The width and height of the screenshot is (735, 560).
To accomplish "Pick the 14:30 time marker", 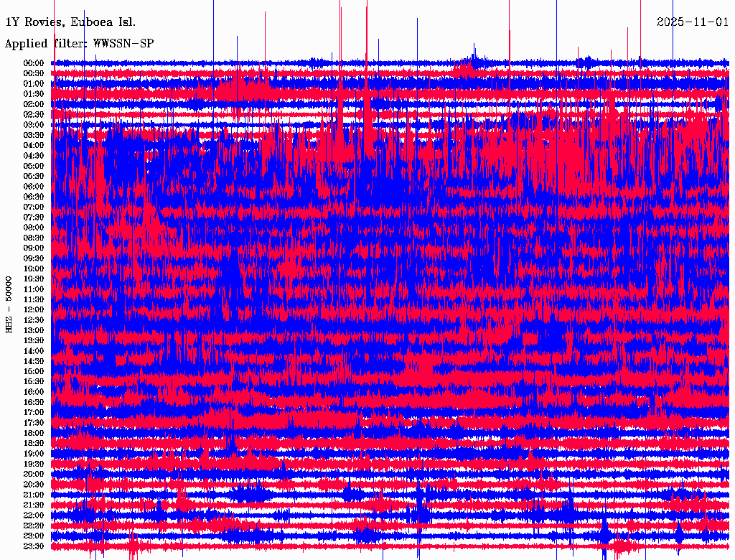I will click(34, 361).
